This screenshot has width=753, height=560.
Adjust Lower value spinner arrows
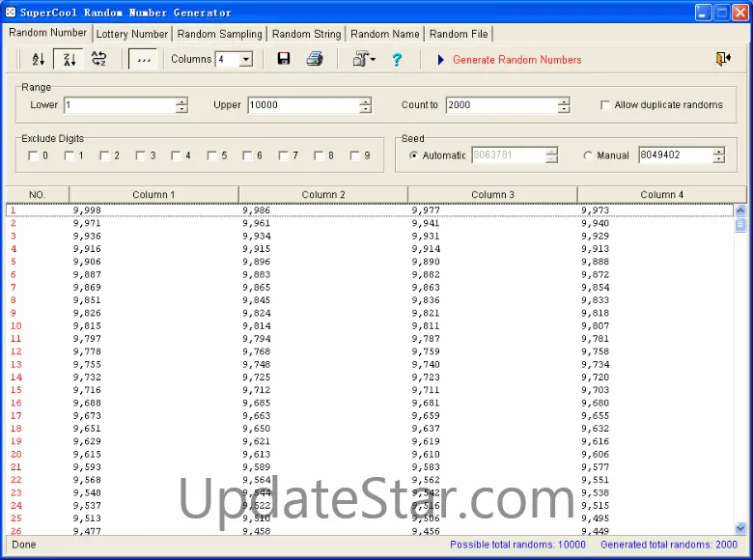tap(181, 105)
